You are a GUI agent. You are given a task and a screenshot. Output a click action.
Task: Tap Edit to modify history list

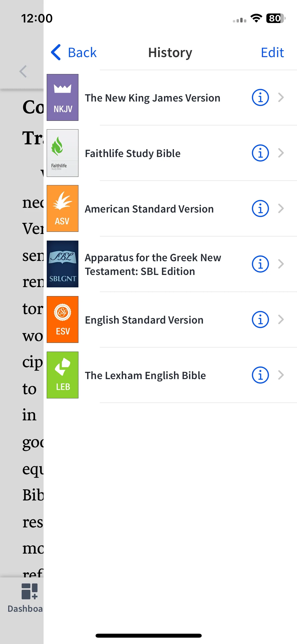(x=272, y=52)
